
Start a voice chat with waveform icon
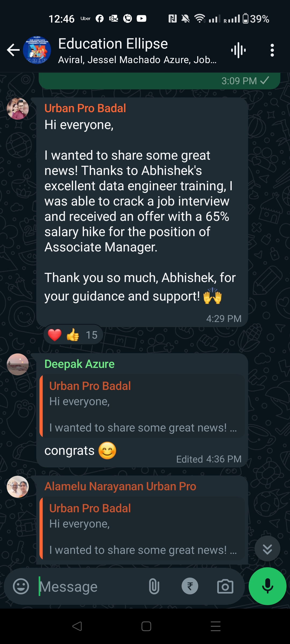(238, 50)
